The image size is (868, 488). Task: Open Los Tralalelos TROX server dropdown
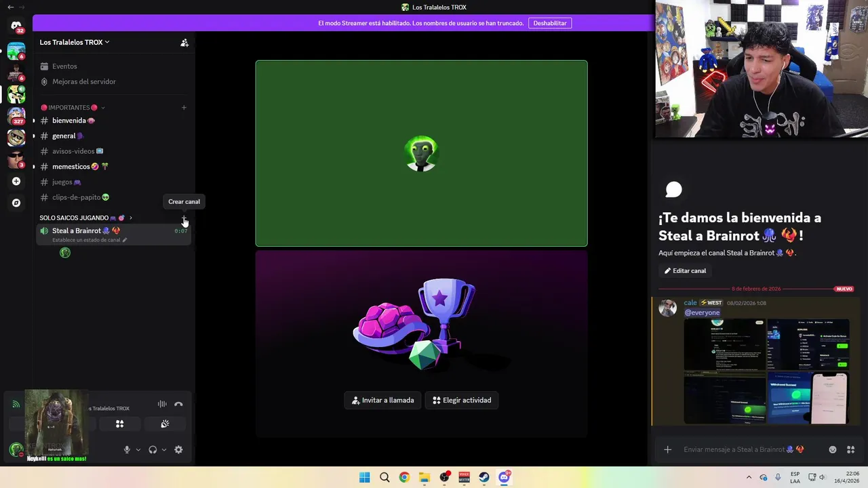(75, 42)
